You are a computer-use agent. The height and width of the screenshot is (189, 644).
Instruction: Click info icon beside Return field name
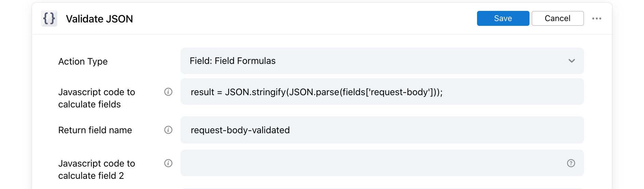coord(168,130)
